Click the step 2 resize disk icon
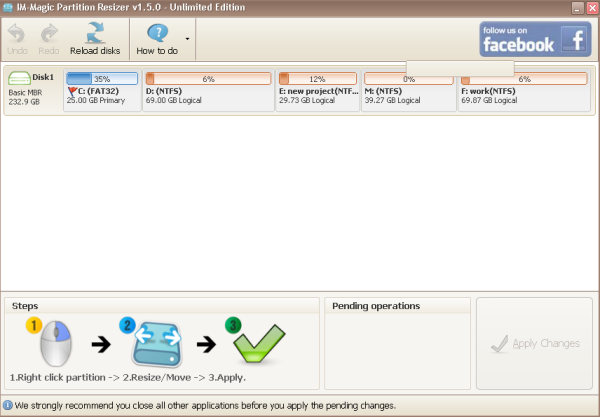 (x=157, y=344)
